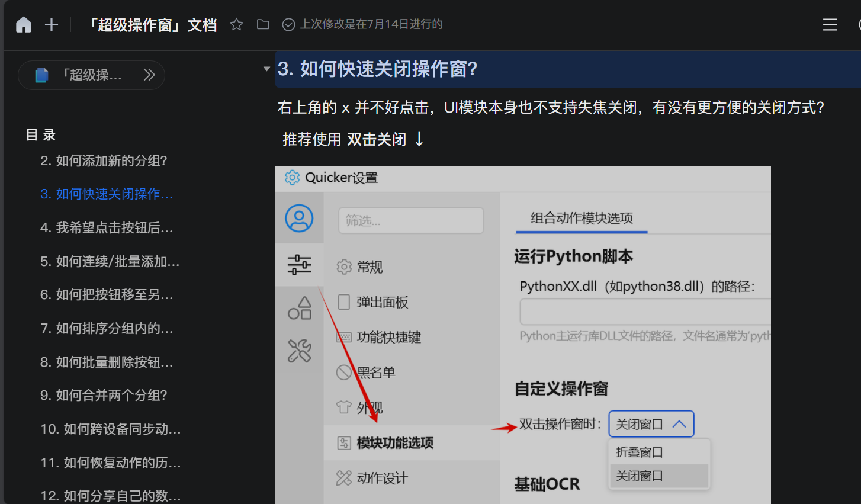Click the 筛选... filter input field

tap(411, 221)
